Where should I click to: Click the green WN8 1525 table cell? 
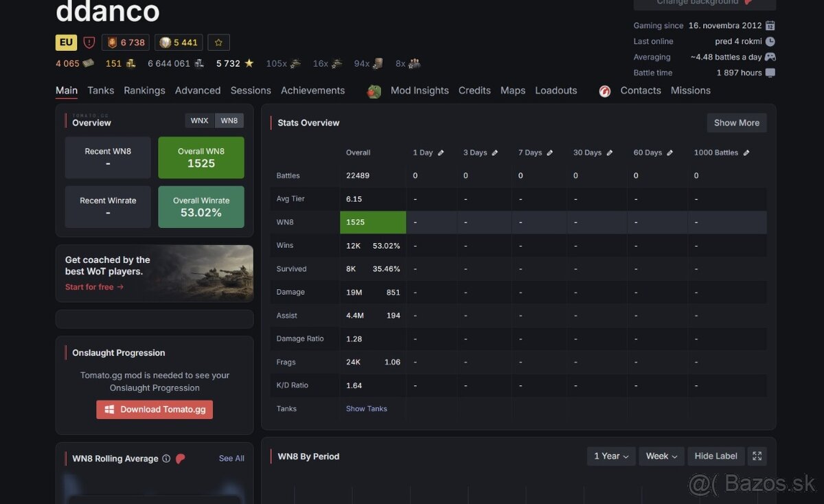[x=373, y=222]
